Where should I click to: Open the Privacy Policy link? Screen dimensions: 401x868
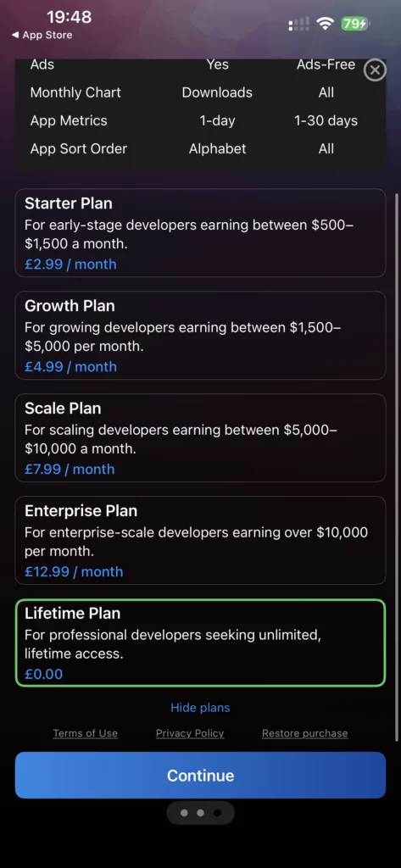point(190,733)
